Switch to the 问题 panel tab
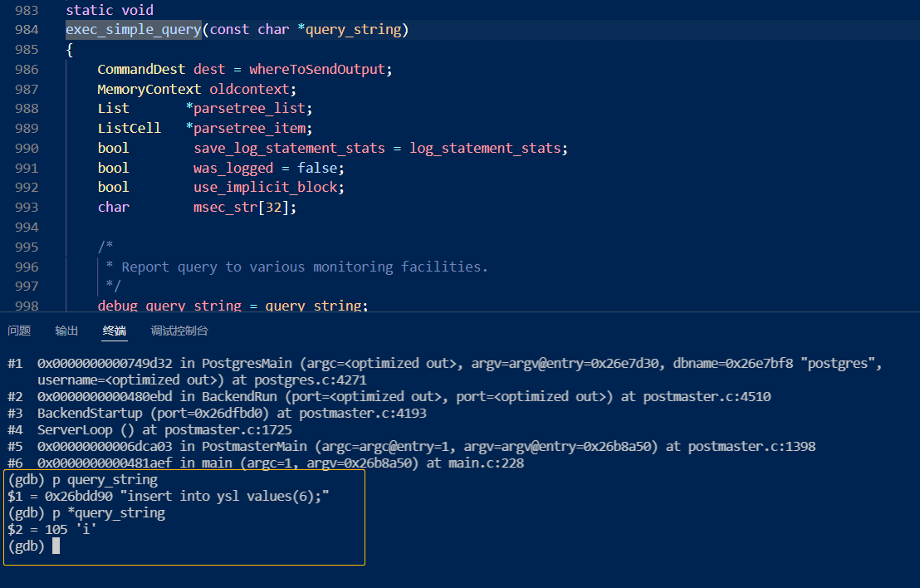Screen dimensions: 920x588 tap(19, 331)
